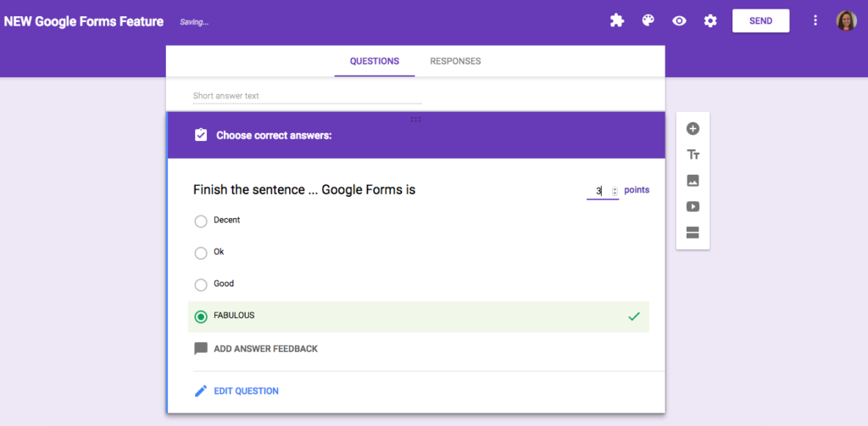Click EDIT QUESTION link
Image resolution: width=868 pixels, height=426 pixels.
pyautogui.click(x=247, y=391)
